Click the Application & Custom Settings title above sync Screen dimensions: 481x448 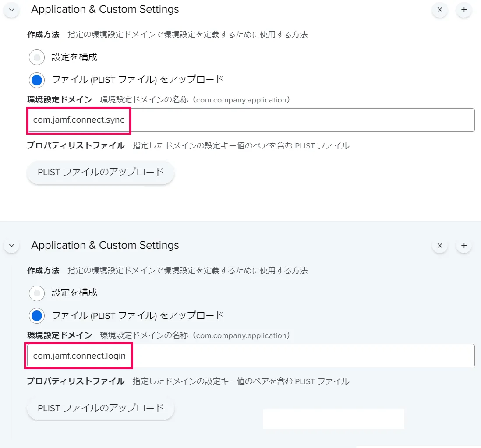[105, 10]
